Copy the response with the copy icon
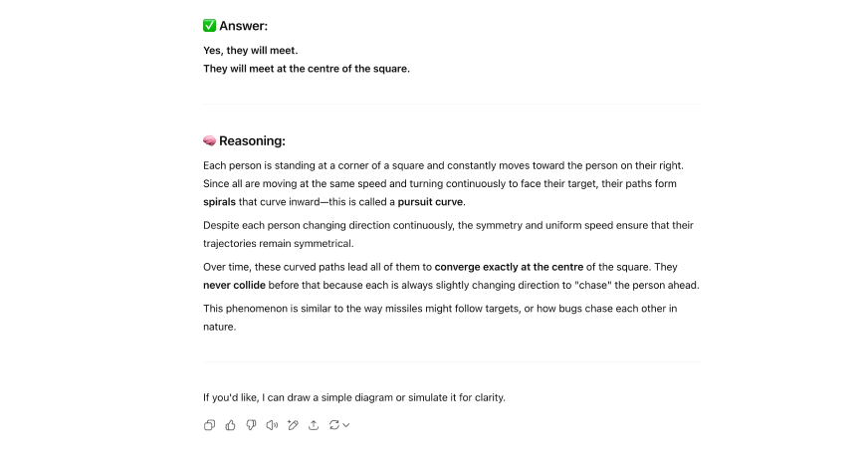Screen dimensions: 868x468 click(209, 425)
